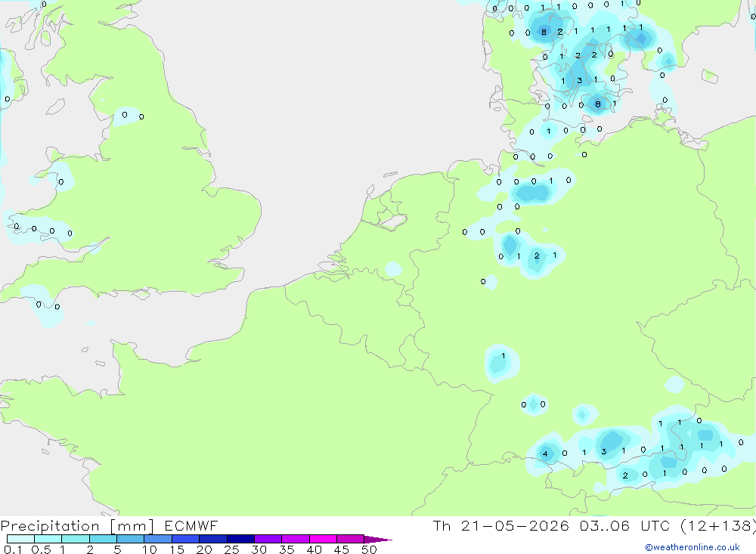
Task: Click the date 'Th 21-05-2026'
Action: (x=501, y=525)
